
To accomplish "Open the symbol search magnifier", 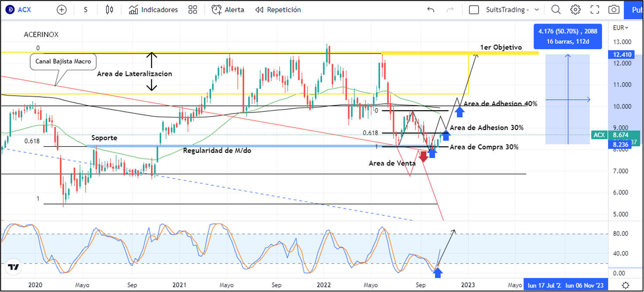I will (556, 10).
